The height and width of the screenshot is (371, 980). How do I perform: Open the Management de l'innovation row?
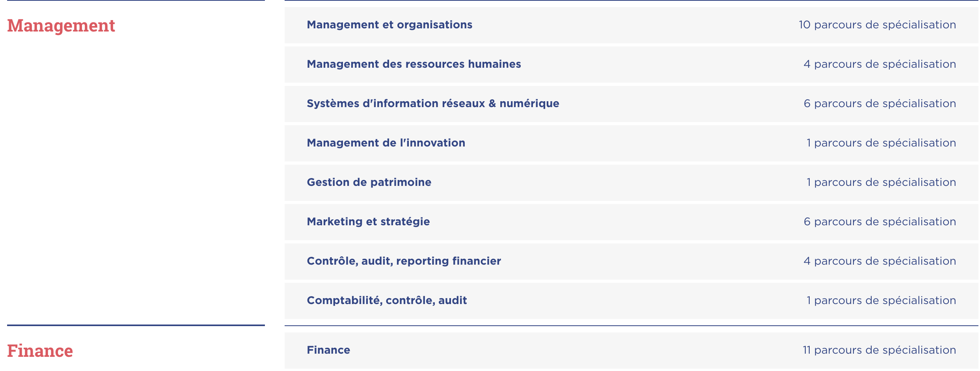[x=386, y=143]
